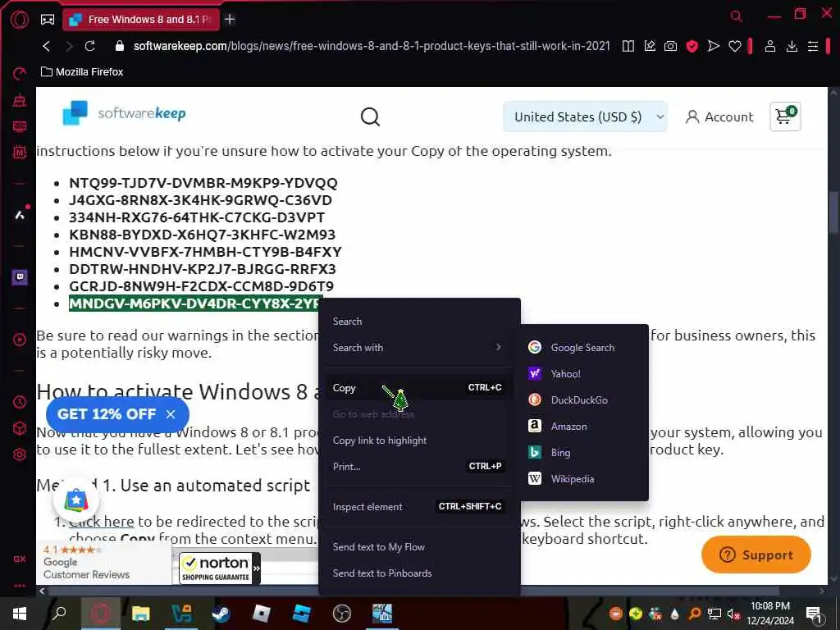Screen dimensions: 840x630
Task: Open the downloads icon in toolbar
Action: coord(792,46)
